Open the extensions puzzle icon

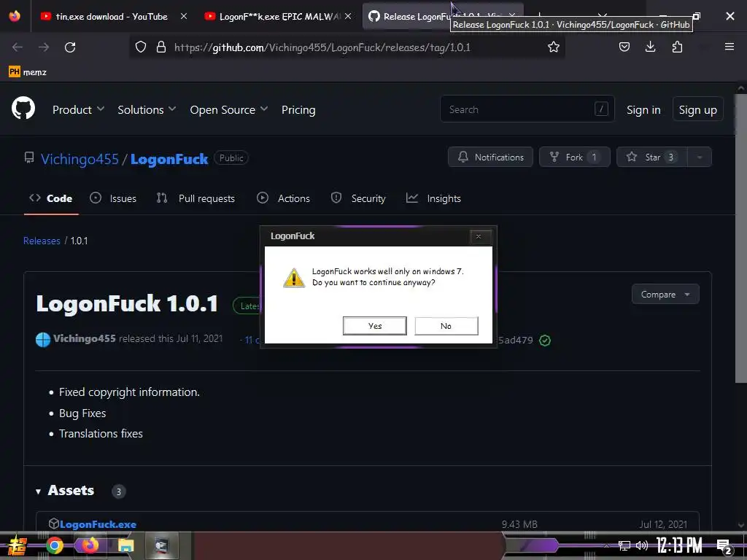coord(677,47)
